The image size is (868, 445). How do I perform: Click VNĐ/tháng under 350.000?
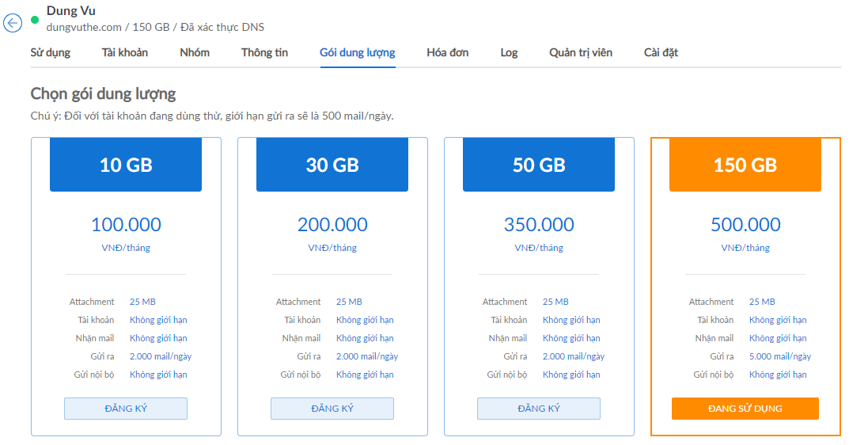pyautogui.click(x=539, y=248)
